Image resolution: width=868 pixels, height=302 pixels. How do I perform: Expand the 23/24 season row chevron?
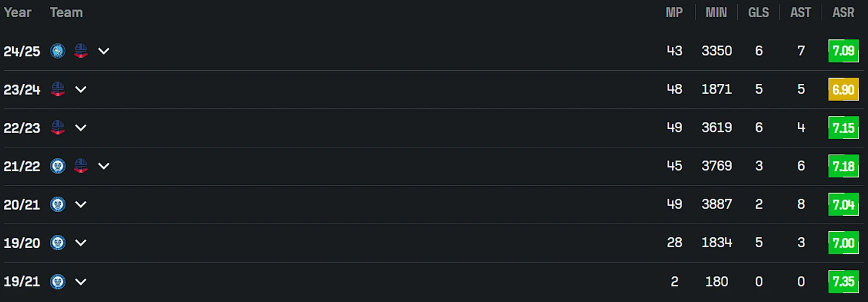click(x=81, y=89)
